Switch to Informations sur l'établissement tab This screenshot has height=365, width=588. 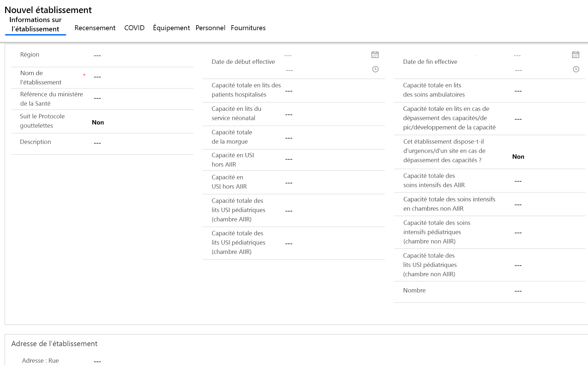point(35,24)
